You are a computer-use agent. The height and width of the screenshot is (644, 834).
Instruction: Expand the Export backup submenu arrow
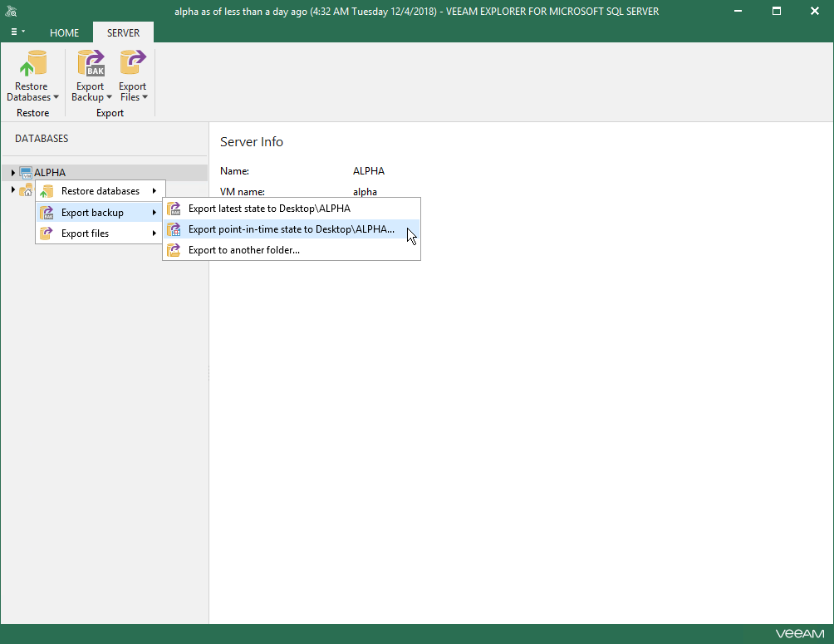[x=155, y=213]
